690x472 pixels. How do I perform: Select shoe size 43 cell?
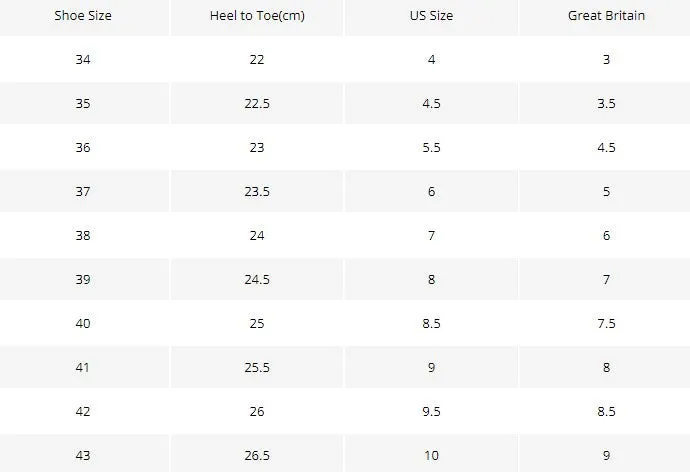83,455
